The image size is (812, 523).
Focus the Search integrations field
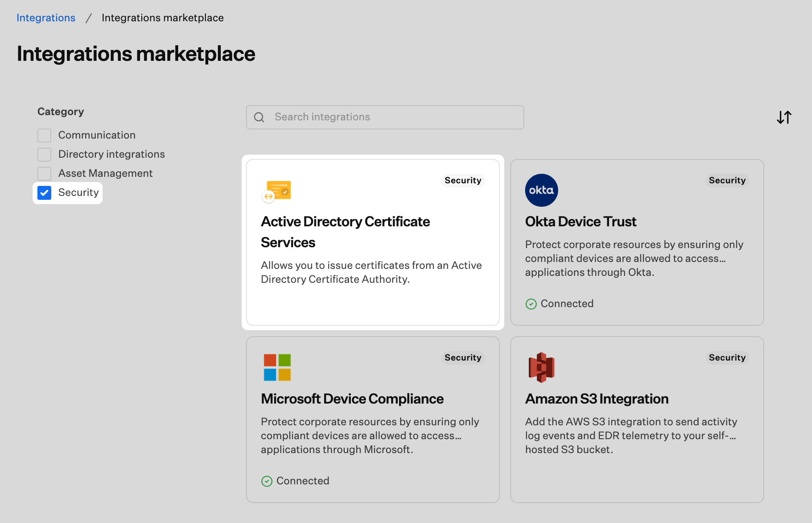385,117
